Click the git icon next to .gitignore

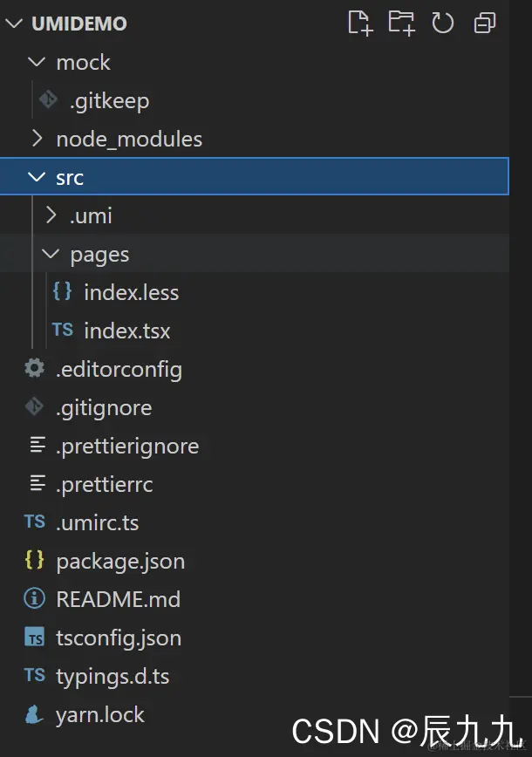point(35,407)
